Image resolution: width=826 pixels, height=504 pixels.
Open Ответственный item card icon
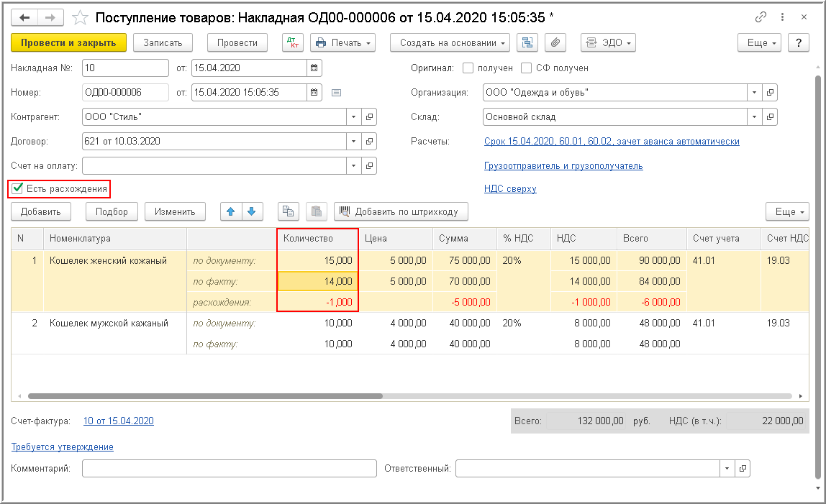(743, 468)
